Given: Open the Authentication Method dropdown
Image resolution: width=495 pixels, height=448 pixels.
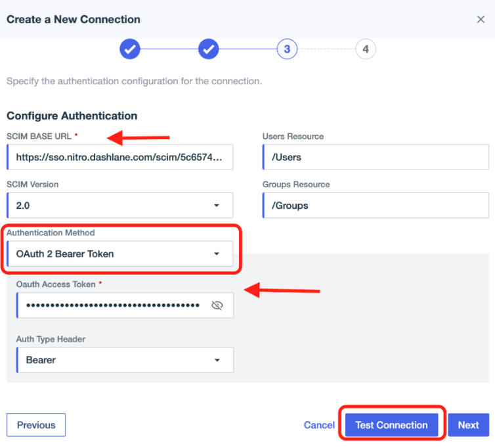Looking at the screenshot, I should point(119,254).
